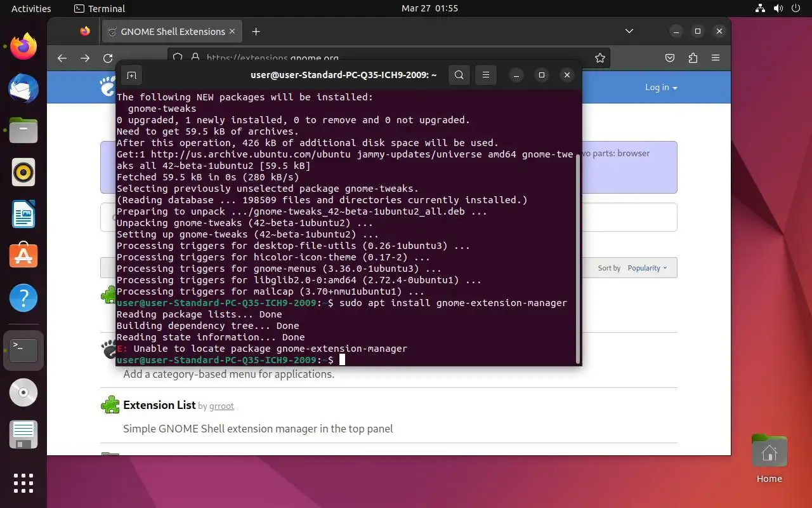Open the Help dock icon
Image resolution: width=812 pixels, height=508 pixels.
[23, 298]
